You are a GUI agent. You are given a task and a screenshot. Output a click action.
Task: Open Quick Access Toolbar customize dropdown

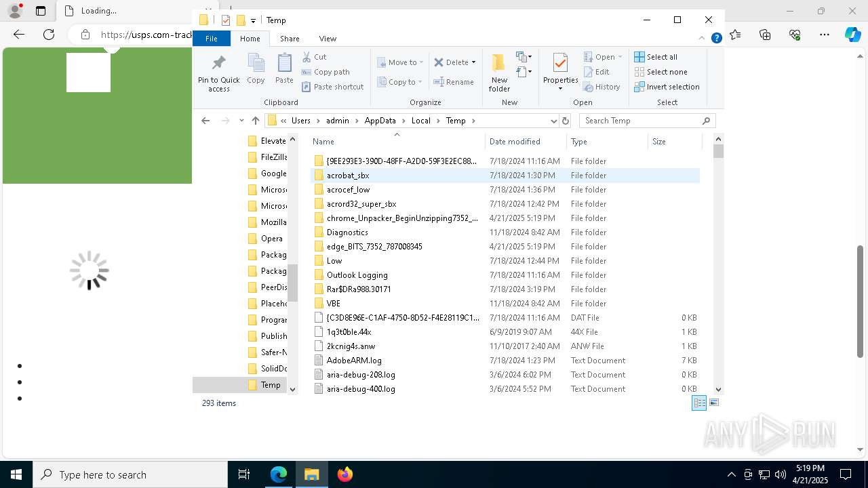click(x=253, y=20)
